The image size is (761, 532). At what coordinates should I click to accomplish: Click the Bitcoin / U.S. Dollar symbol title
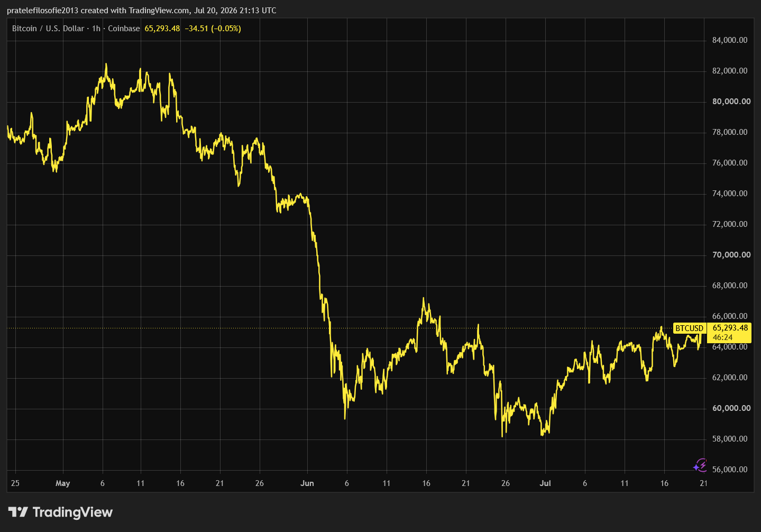48,29
